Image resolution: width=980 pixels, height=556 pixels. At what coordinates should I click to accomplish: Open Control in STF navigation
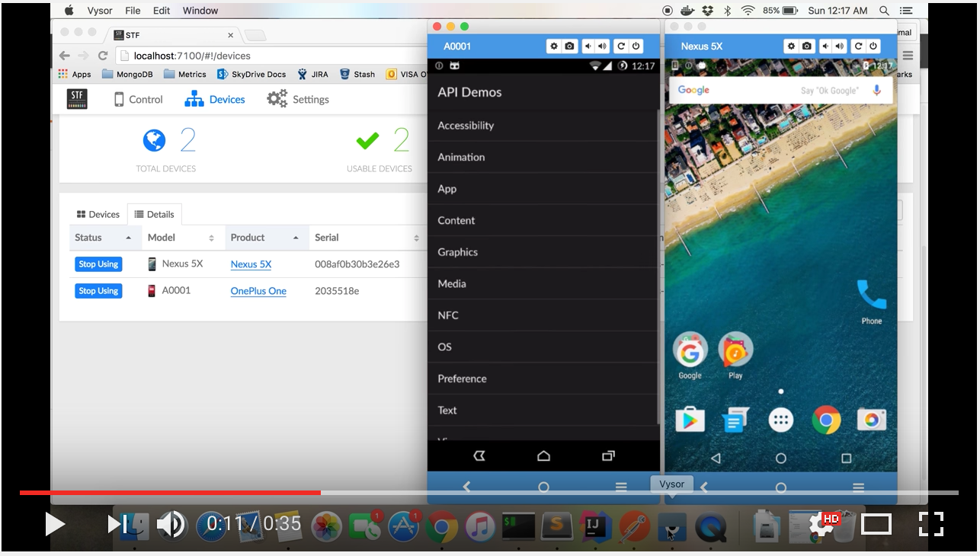[138, 100]
